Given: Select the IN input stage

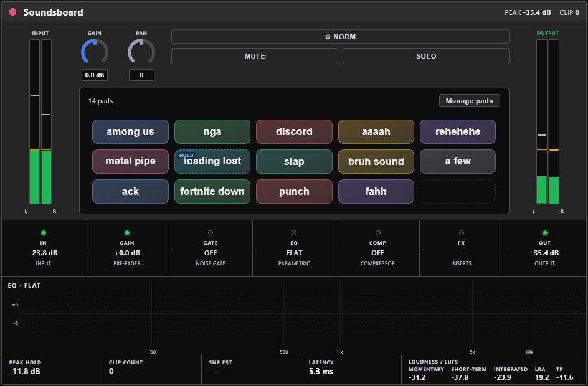Looking at the screenshot, I should [44, 248].
